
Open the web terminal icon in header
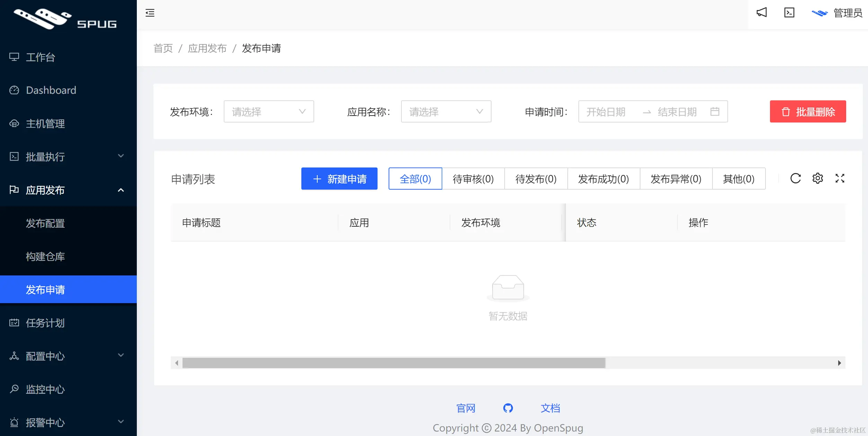789,13
